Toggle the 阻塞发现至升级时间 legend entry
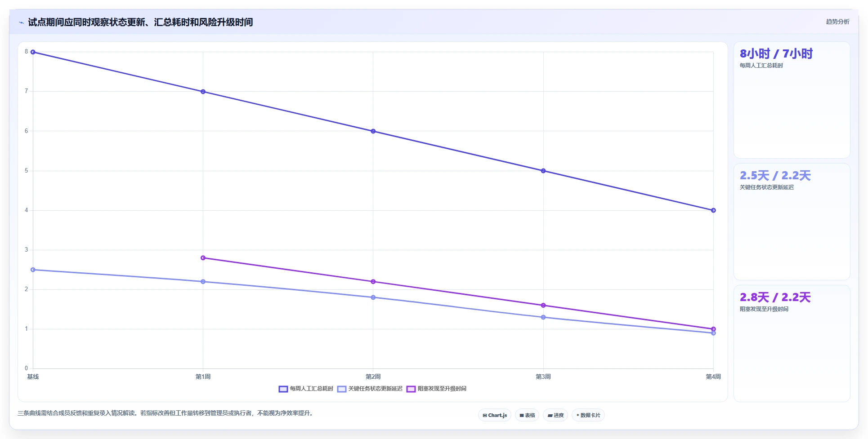 tap(436, 389)
